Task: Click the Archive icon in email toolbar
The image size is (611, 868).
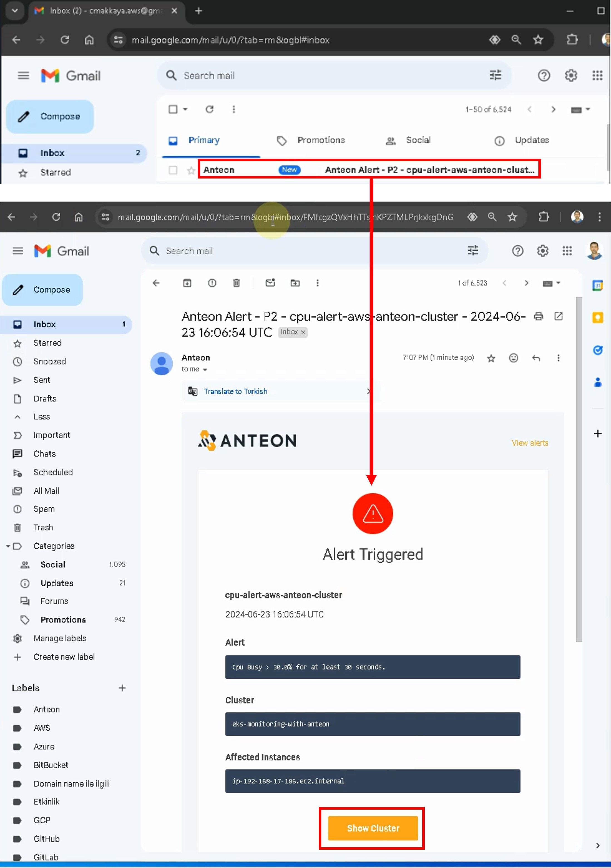Action: pos(187,283)
